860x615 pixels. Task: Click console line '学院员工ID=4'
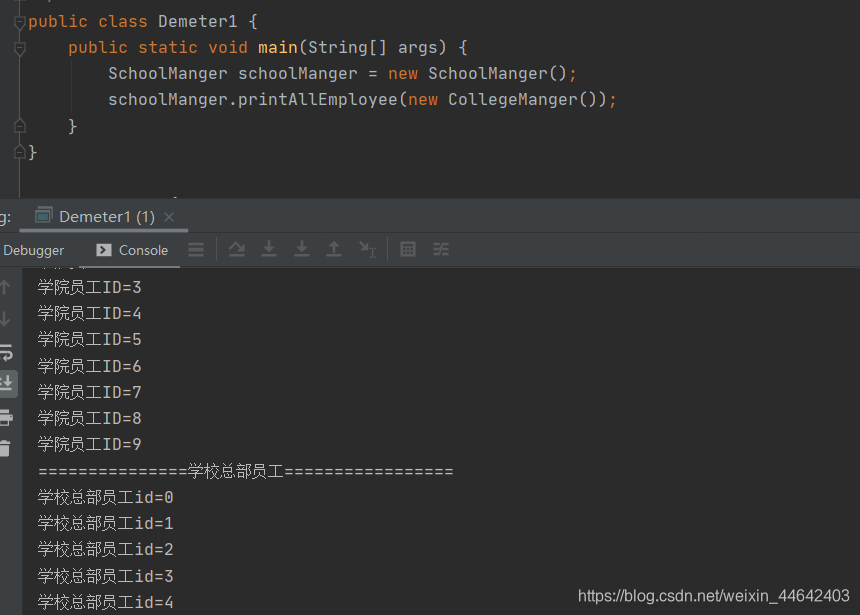[x=89, y=313]
